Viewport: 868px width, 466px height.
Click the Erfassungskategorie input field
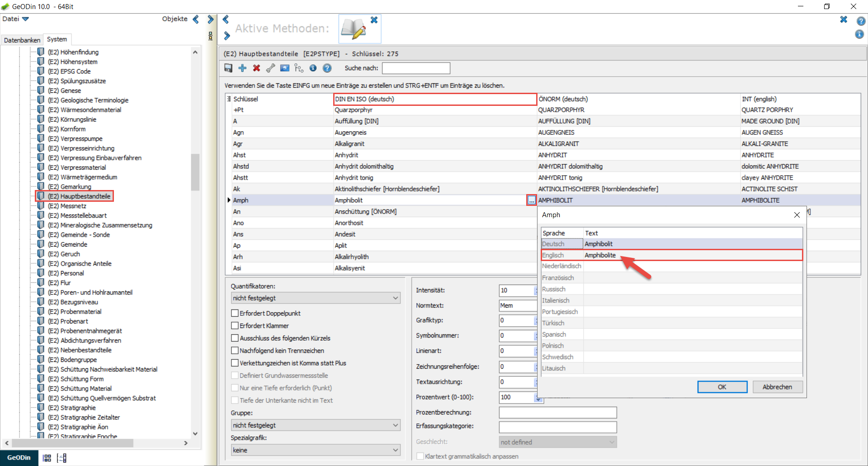(x=557, y=427)
